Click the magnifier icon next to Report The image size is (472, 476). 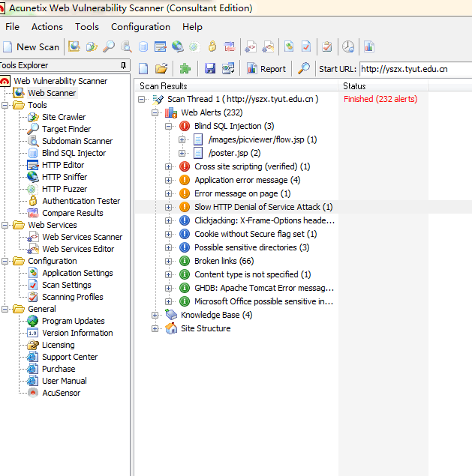click(x=304, y=69)
